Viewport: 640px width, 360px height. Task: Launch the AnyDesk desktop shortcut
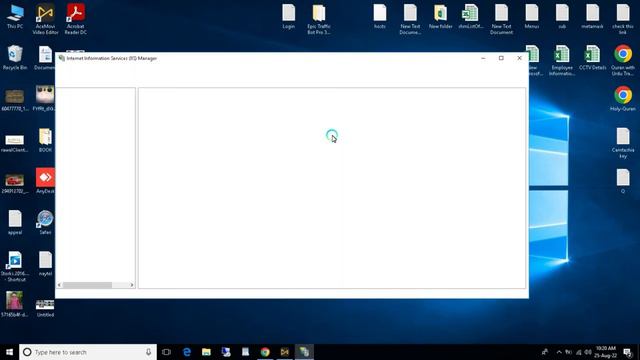point(45,181)
